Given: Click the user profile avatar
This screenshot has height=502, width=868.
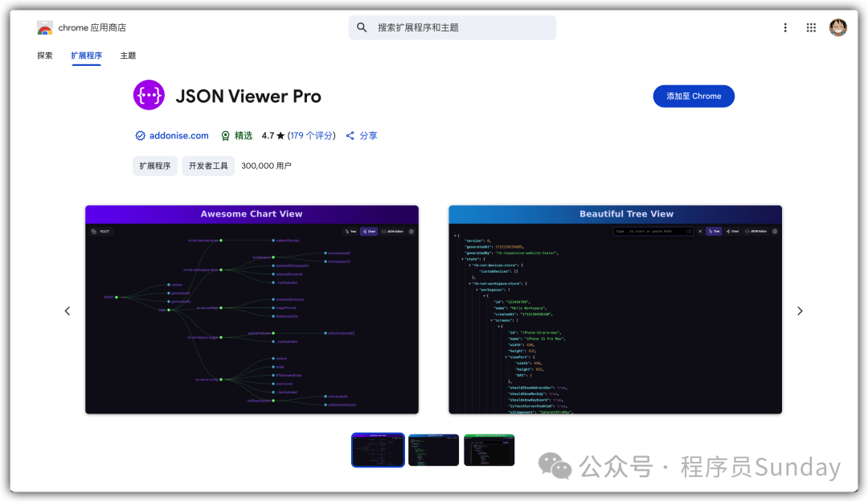Looking at the screenshot, I should tap(837, 27).
